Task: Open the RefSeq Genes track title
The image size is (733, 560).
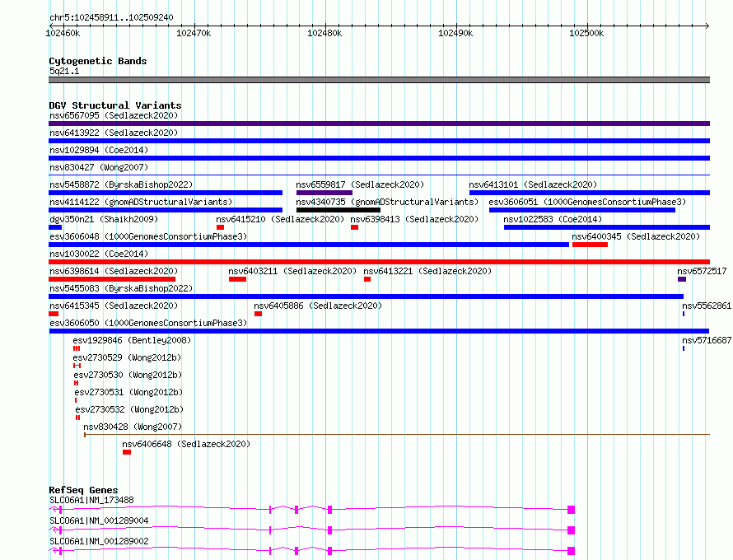Action: point(83,490)
